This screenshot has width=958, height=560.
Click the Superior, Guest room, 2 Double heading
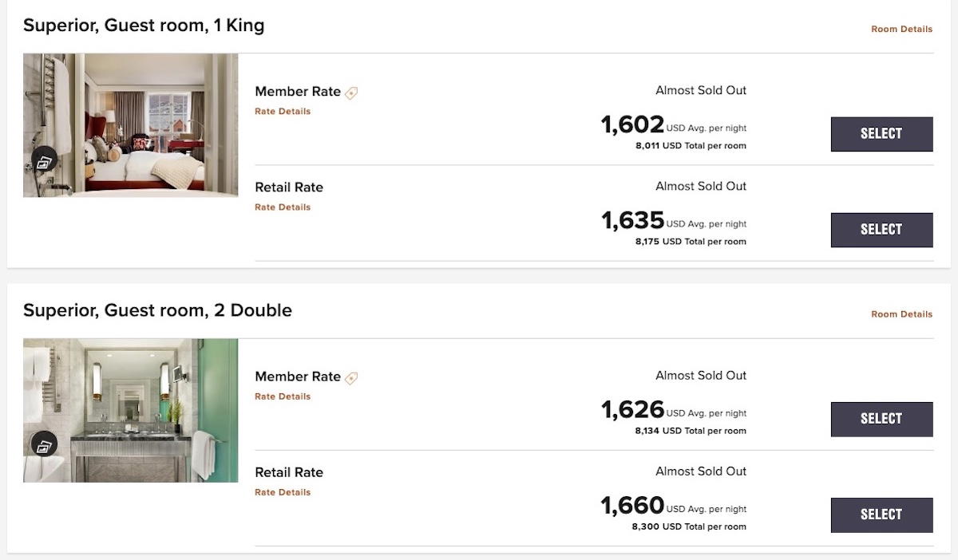click(x=157, y=310)
